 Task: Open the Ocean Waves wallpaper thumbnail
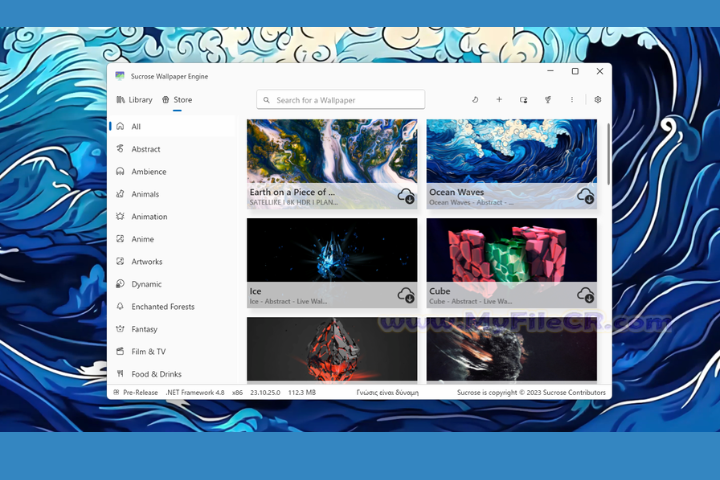pos(511,152)
